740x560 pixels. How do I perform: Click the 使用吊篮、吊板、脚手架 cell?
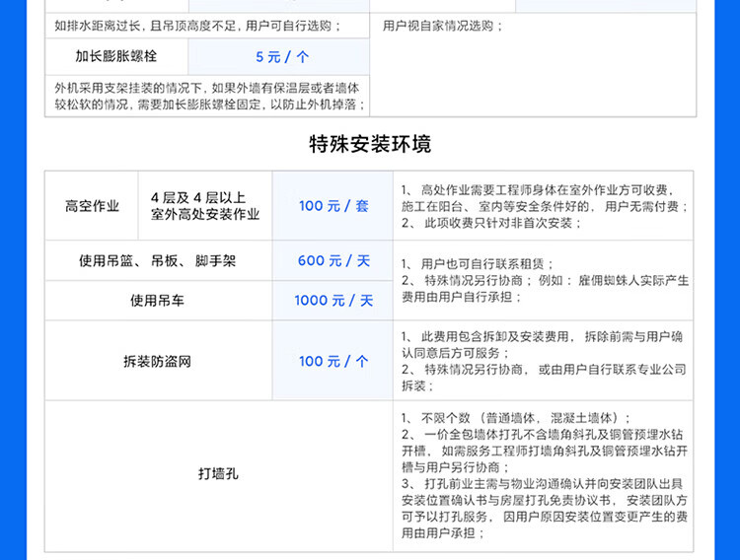[158, 261]
